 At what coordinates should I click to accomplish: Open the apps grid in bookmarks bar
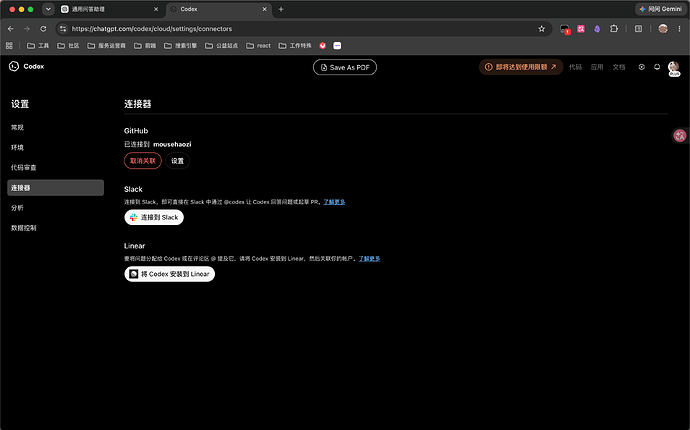coord(9,45)
